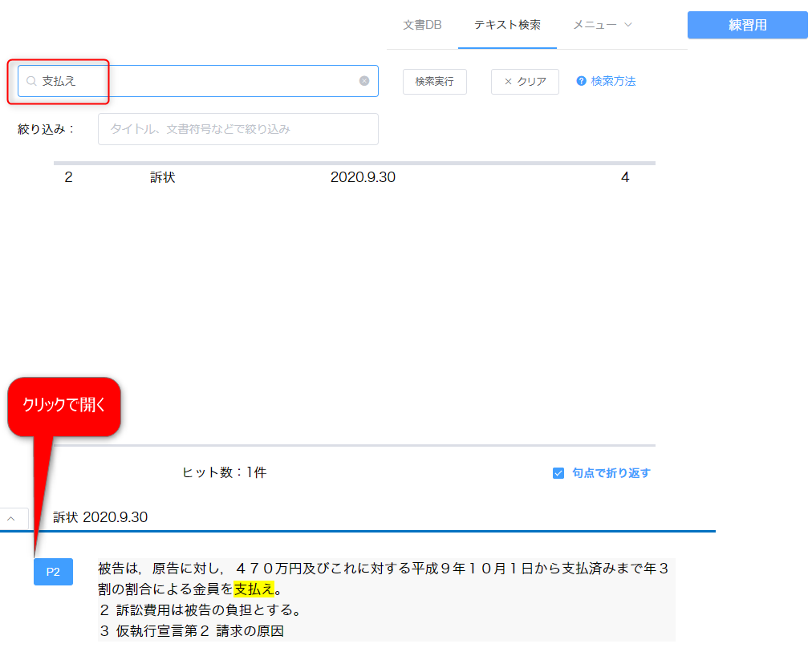
Task: Open the メニュー dropdown
Action: coord(603,25)
